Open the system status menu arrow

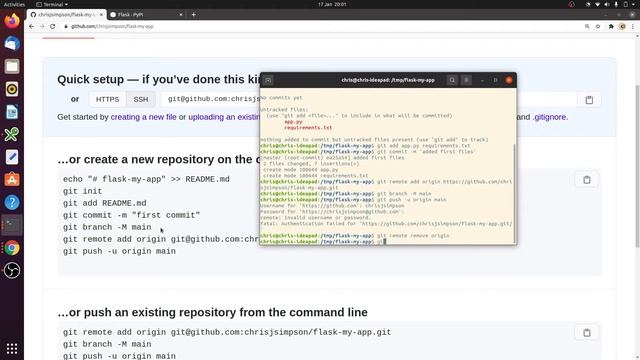point(633,4)
